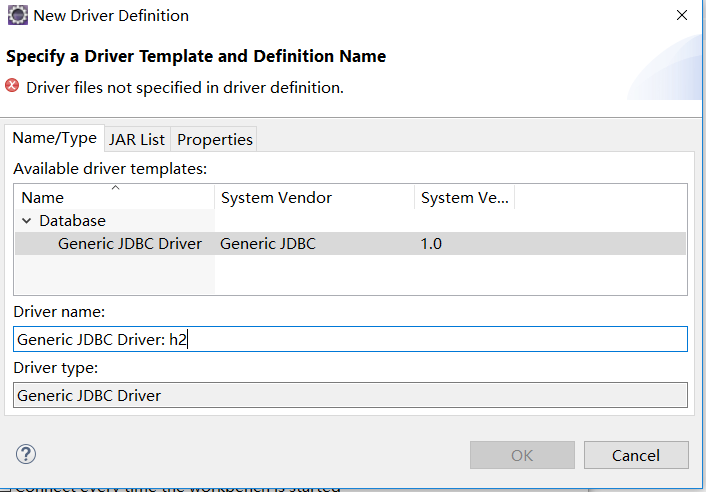Open help via the question mark icon
Screen dimensions: 706x492
point(25,454)
